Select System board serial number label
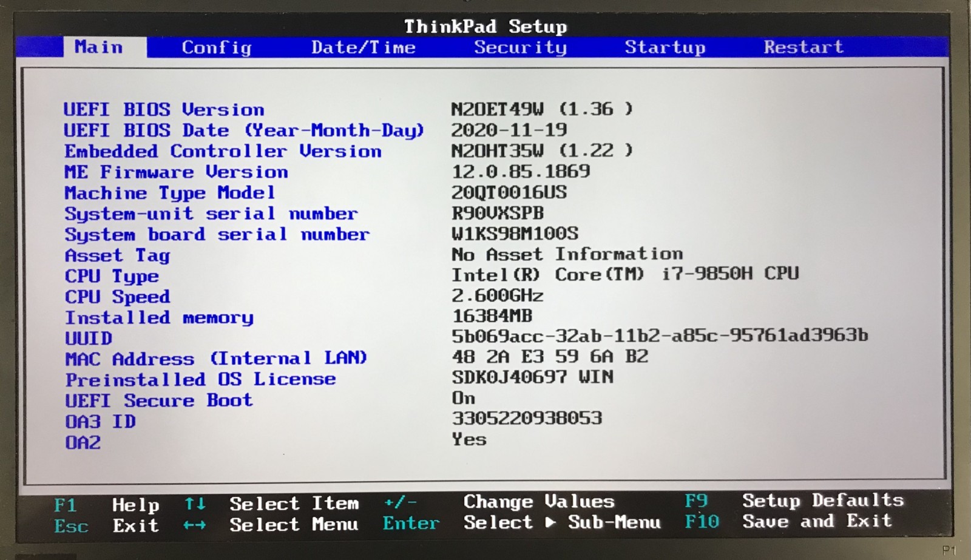Image resolution: width=971 pixels, height=560 pixels. click(x=217, y=235)
